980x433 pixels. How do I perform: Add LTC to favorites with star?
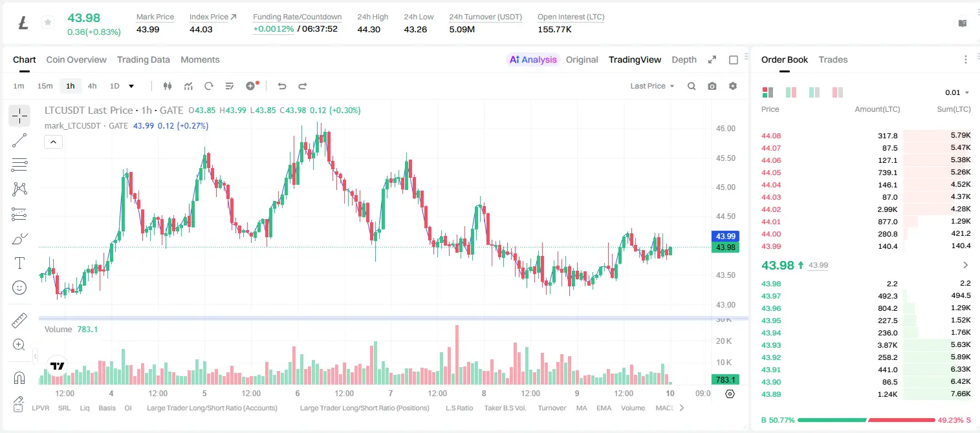coord(47,23)
